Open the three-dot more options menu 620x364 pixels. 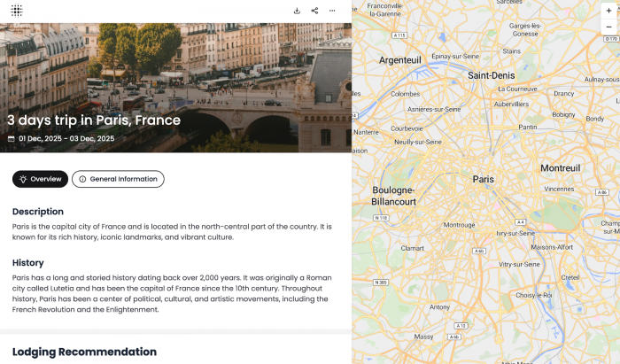[332, 11]
